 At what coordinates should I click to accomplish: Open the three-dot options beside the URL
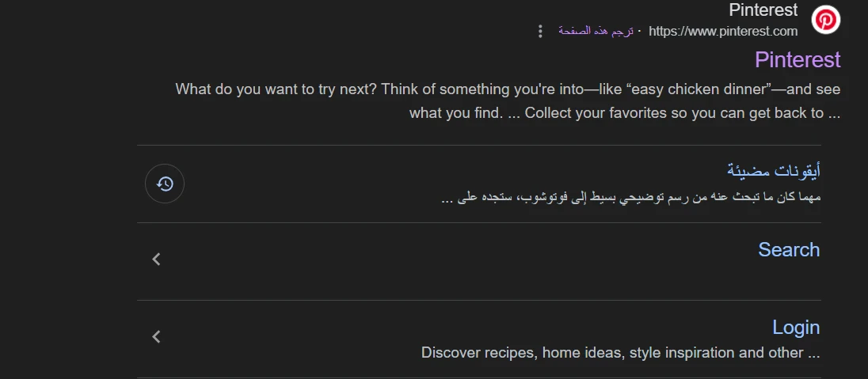540,32
